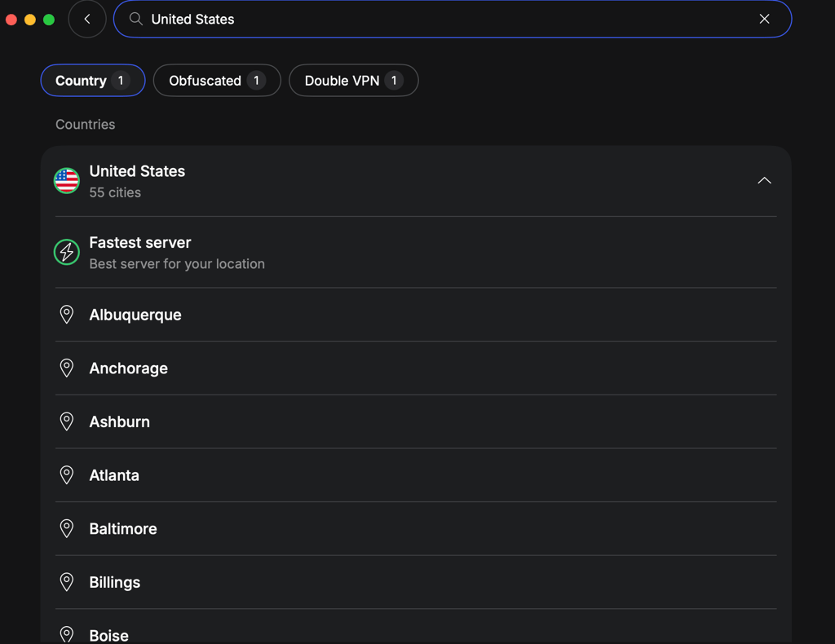Connect to United States country row
Image resolution: width=835 pixels, height=644 pixels.
click(x=416, y=181)
